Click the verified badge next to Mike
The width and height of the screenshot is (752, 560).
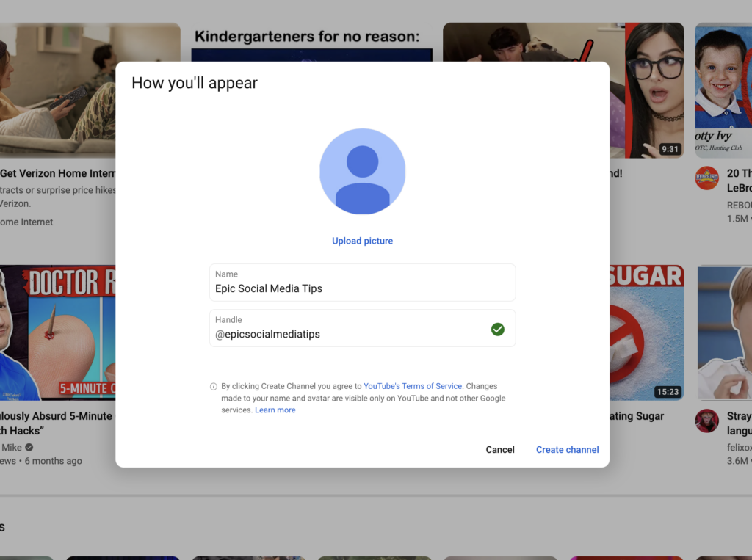29,447
